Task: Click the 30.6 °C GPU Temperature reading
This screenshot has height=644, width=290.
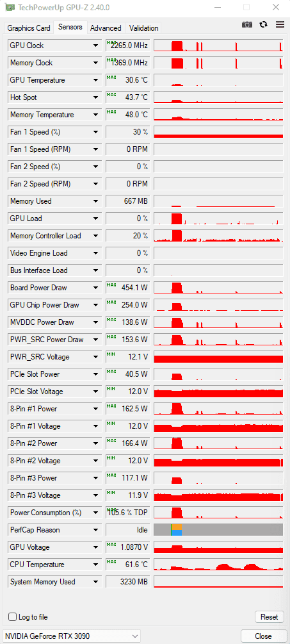Action: pos(128,80)
